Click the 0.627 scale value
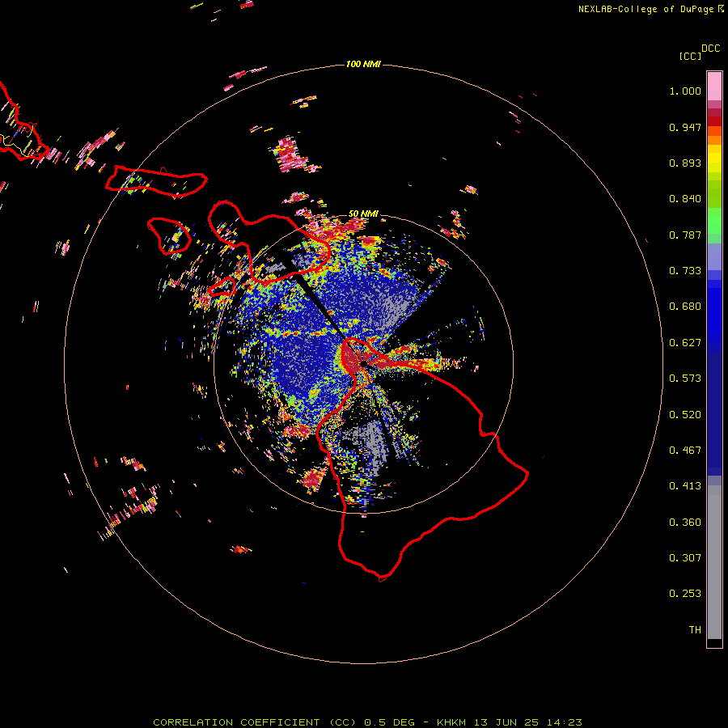The height and width of the screenshot is (728, 728). pos(685,343)
